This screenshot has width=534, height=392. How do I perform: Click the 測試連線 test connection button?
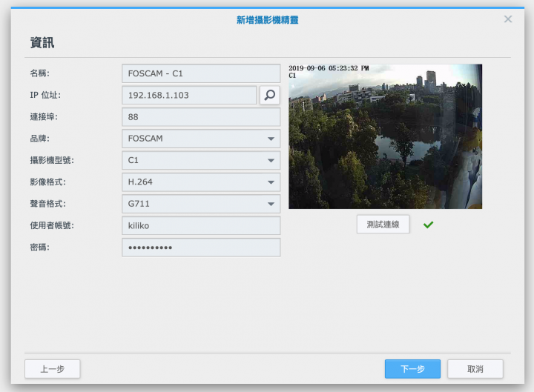tap(383, 225)
